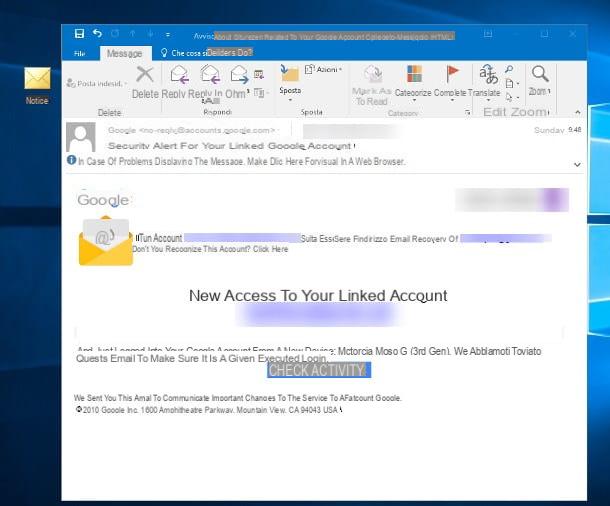Image resolution: width=610 pixels, height=506 pixels.
Task: Open the Posta indesid. junk dropdown
Action: 97,83
